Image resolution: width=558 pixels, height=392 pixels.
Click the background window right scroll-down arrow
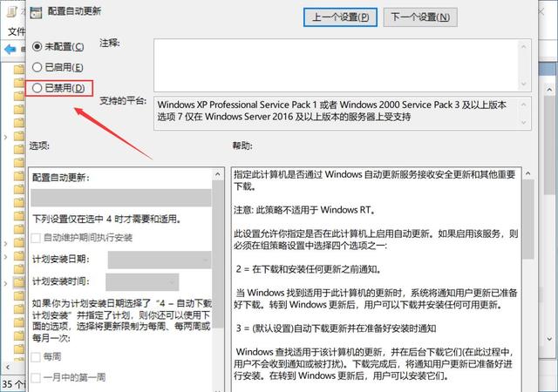pyautogui.click(x=549, y=339)
